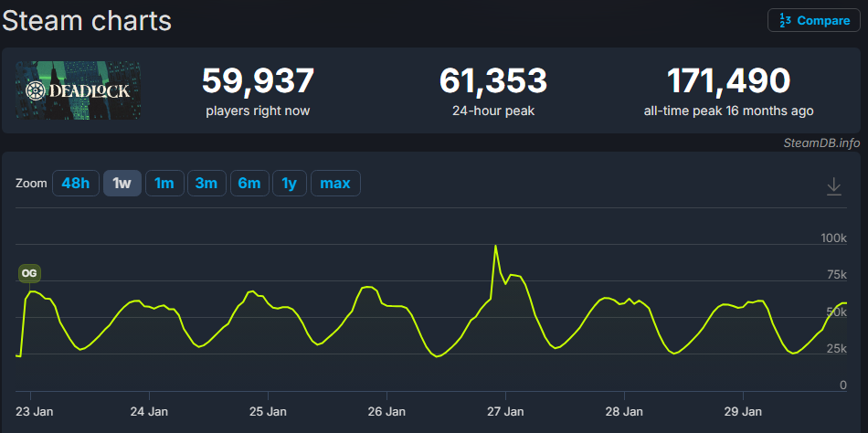The image size is (868, 433).
Task: Click the SteamDB.info credit text
Action: click(821, 143)
